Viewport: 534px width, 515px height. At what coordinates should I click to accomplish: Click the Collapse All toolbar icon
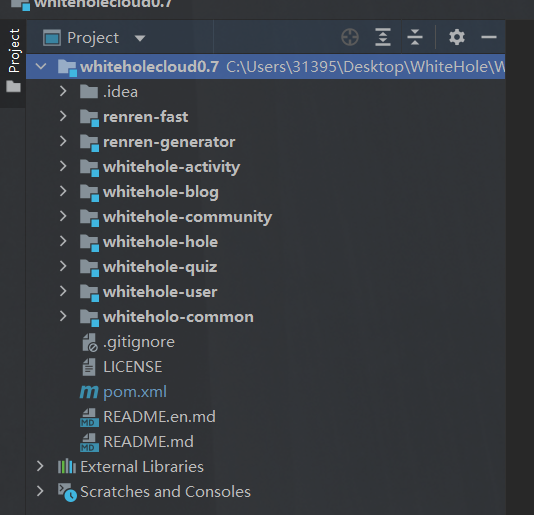click(415, 37)
